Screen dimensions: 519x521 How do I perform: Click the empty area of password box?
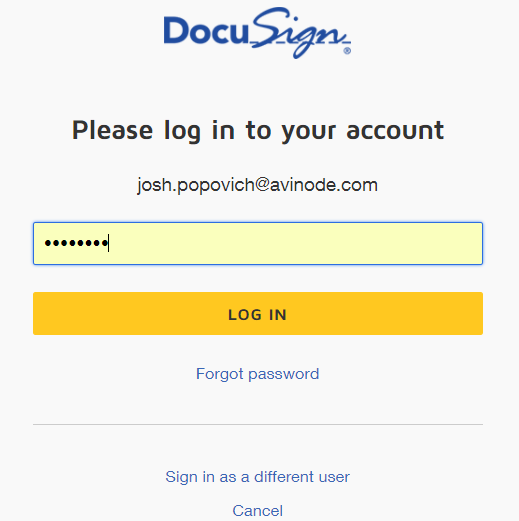[295, 243]
